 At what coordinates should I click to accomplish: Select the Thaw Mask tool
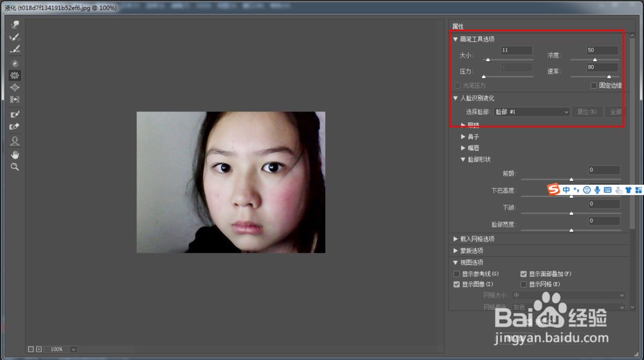tap(15, 126)
